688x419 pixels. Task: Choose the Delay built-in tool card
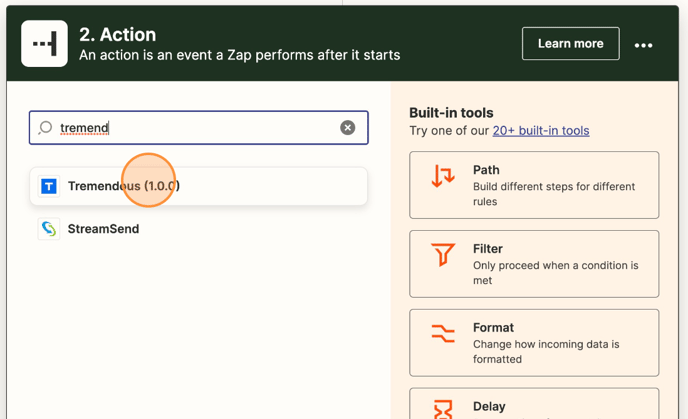pyautogui.click(x=534, y=404)
